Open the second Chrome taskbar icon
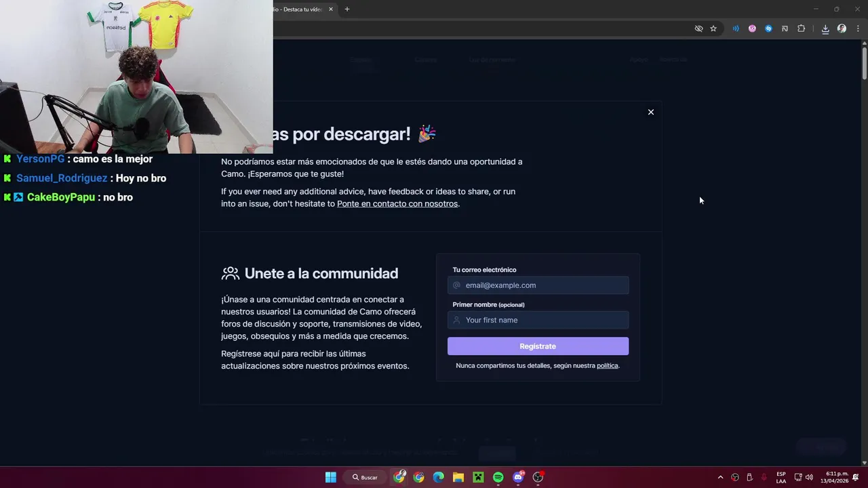The width and height of the screenshot is (868, 488). [x=418, y=477]
